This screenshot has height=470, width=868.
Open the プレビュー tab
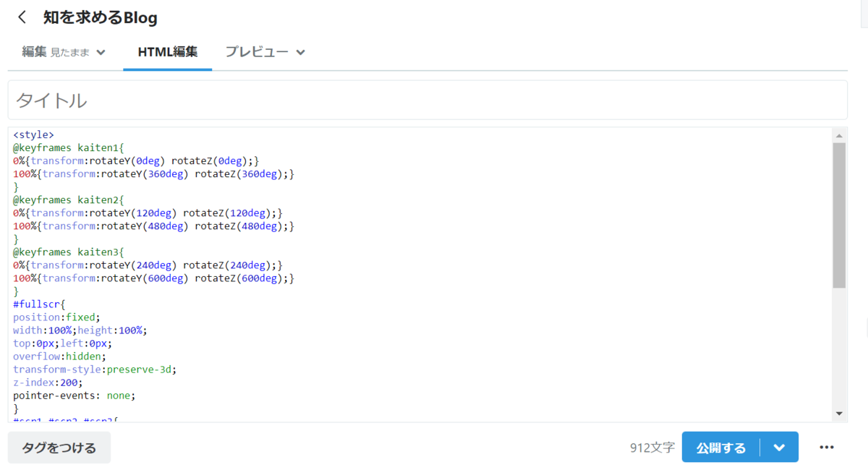click(258, 52)
